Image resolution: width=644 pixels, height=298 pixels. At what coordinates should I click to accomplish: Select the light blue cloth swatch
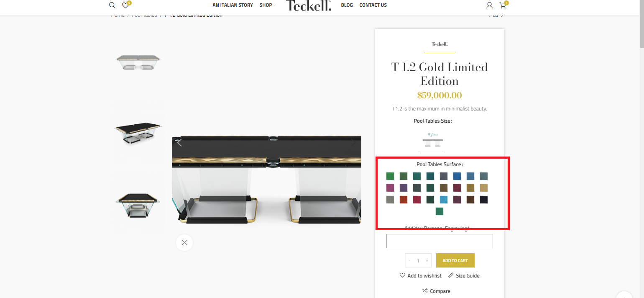444,200
